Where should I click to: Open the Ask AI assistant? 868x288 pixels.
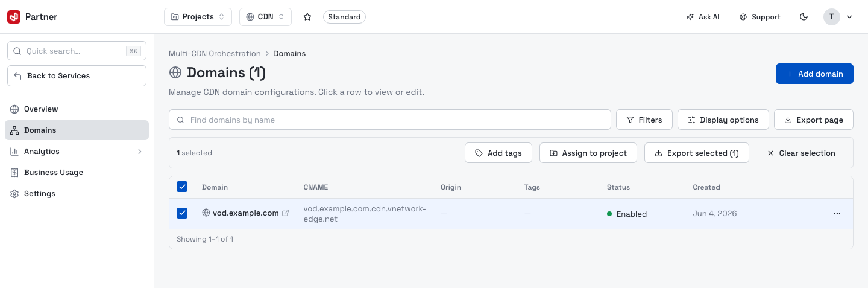(x=703, y=17)
